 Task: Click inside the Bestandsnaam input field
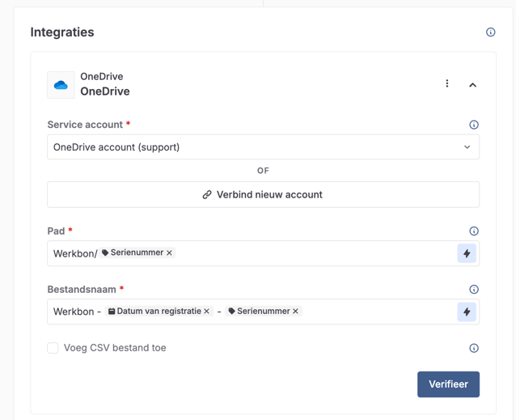coord(372,312)
